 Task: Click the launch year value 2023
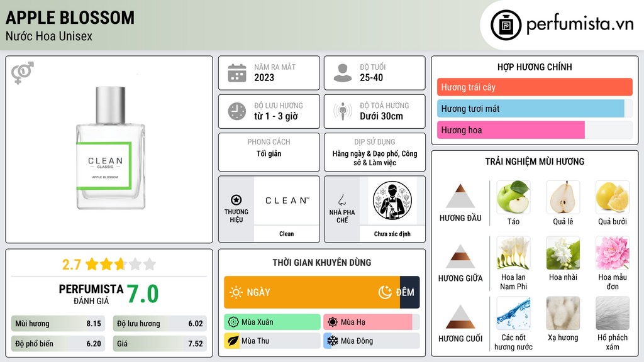(x=264, y=77)
